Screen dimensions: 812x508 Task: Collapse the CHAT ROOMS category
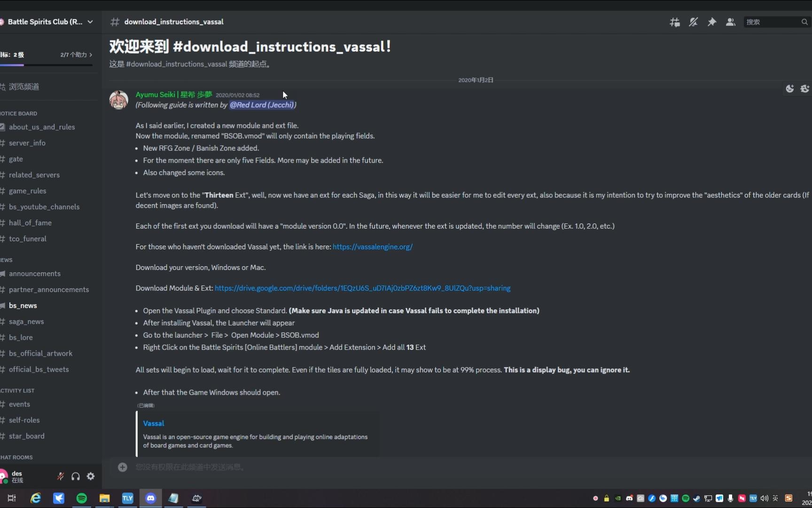(x=16, y=458)
